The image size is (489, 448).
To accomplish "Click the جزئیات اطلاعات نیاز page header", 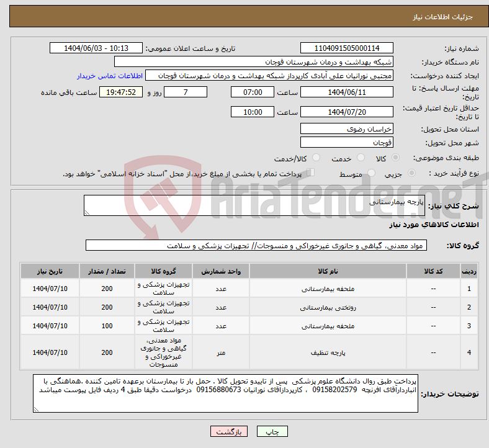I will point(443,17).
